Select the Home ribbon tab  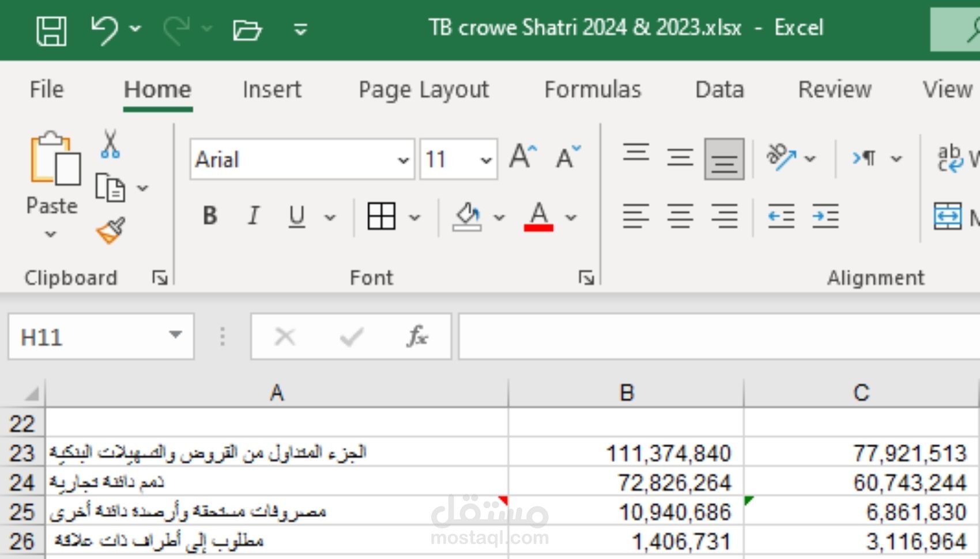point(157,89)
